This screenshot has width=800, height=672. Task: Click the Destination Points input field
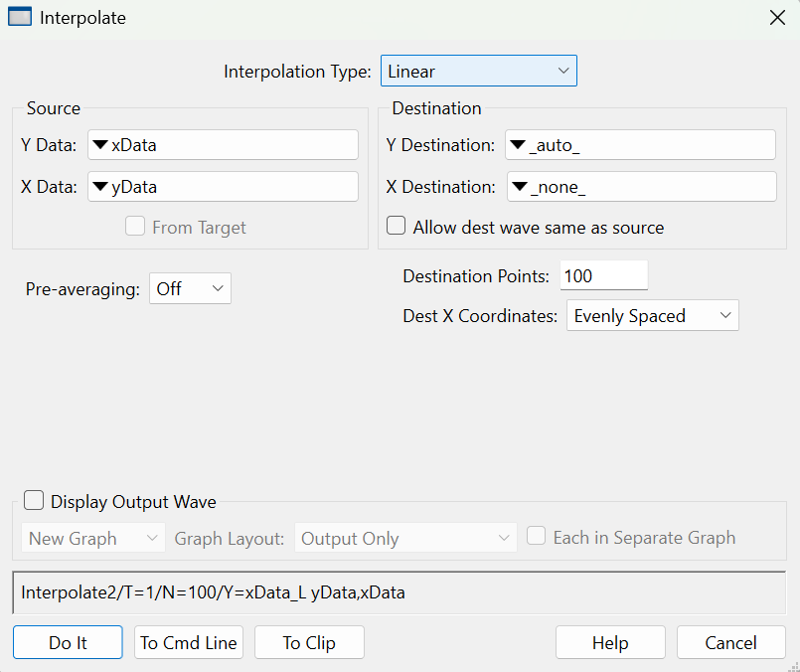click(603, 275)
